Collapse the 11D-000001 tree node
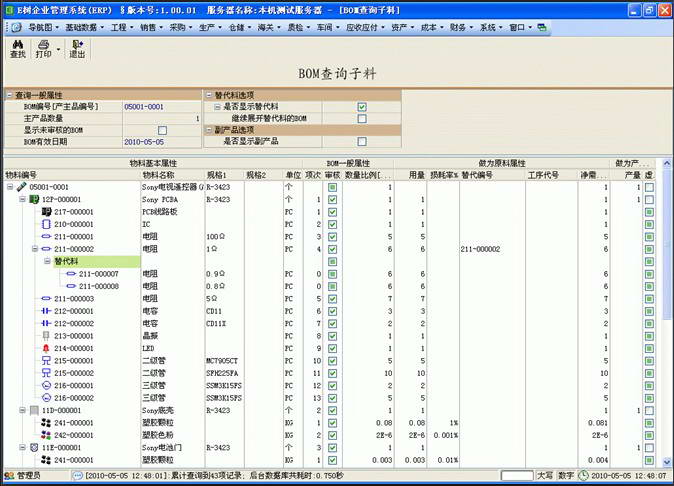The image size is (674, 486). pos(22,410)
